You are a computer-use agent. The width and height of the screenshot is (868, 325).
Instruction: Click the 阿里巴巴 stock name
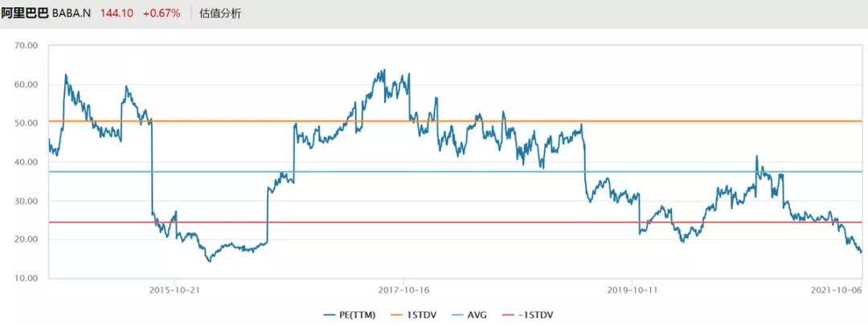click(24, 14)
